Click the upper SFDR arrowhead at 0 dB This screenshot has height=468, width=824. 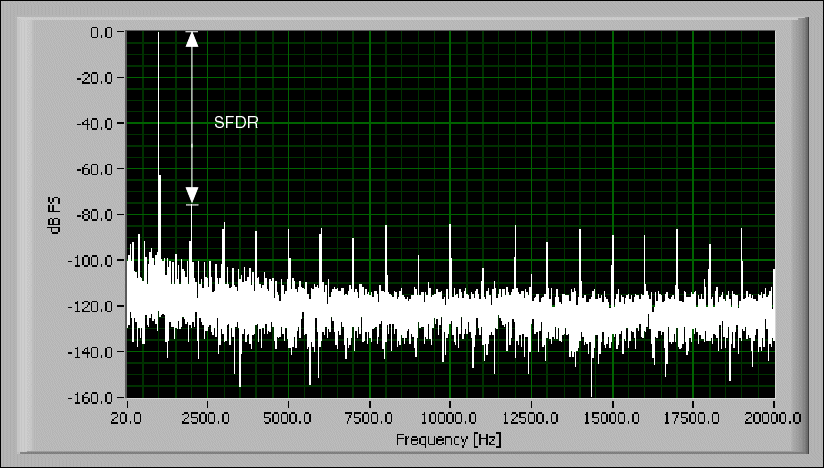click(192, 40)
